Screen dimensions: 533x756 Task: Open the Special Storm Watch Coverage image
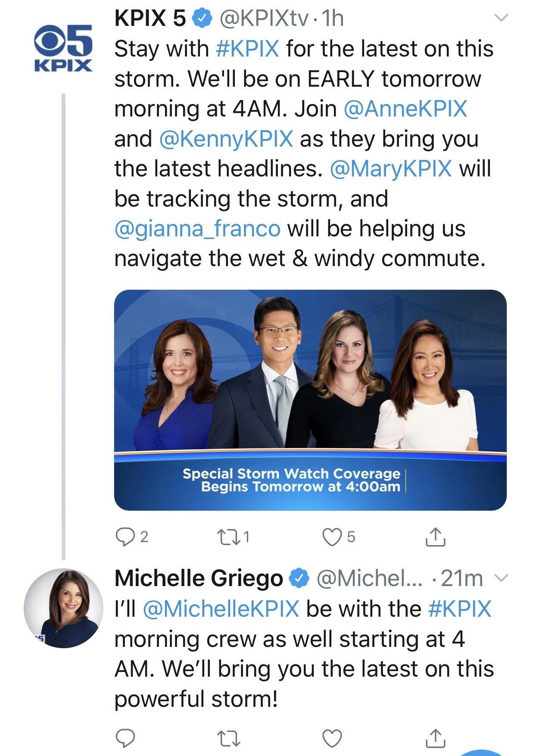coord(310,400)
